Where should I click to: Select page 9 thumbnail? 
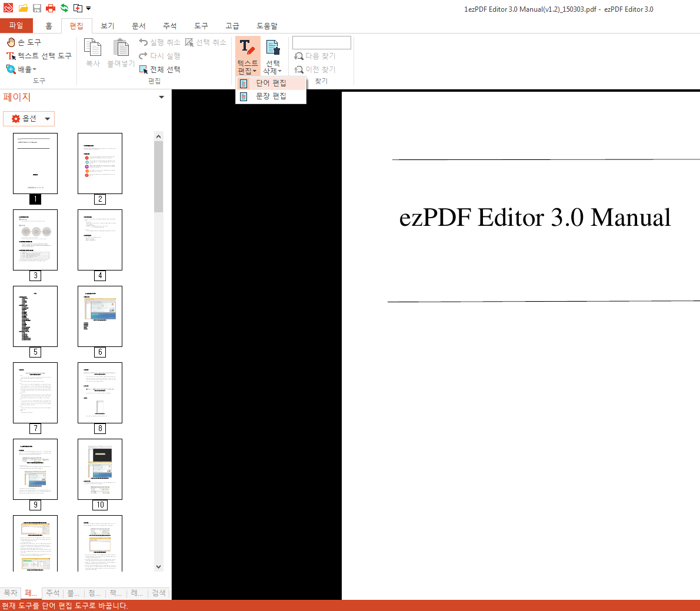point(35,469)
